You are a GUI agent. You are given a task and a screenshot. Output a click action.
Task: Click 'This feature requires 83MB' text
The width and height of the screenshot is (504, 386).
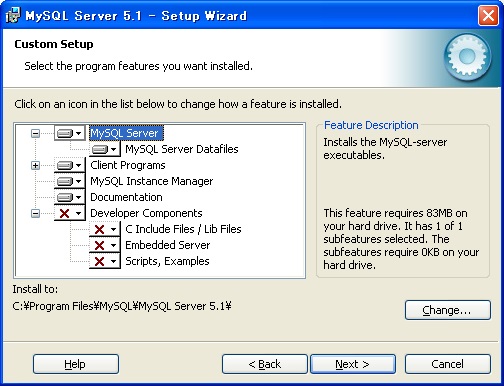coord(401,239)
